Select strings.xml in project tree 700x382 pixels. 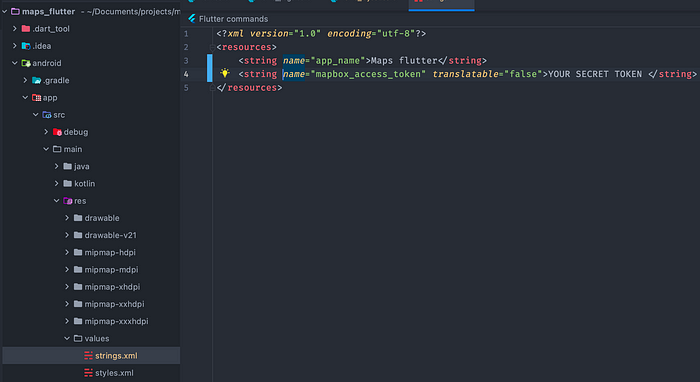point(91,356)
